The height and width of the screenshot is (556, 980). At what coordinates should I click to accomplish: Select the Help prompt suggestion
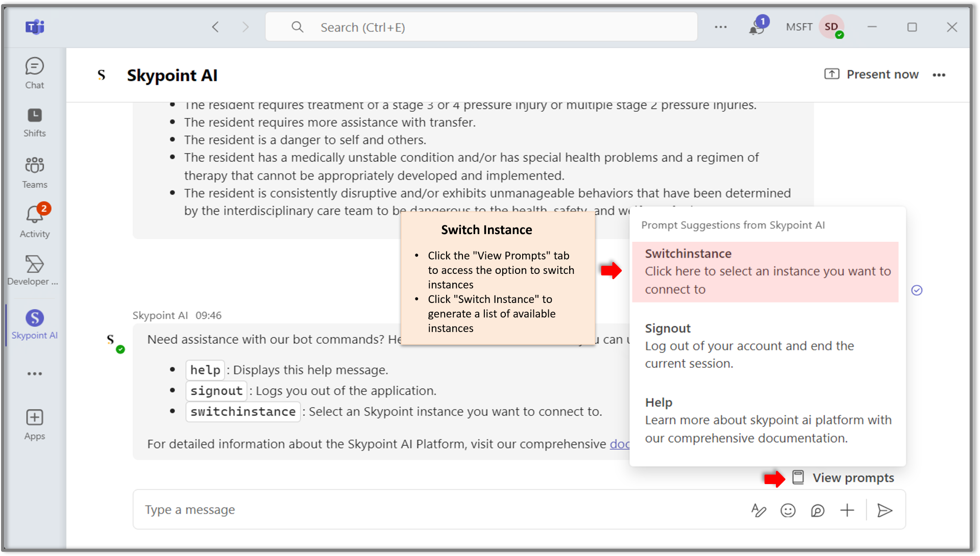tap(765, 420)
